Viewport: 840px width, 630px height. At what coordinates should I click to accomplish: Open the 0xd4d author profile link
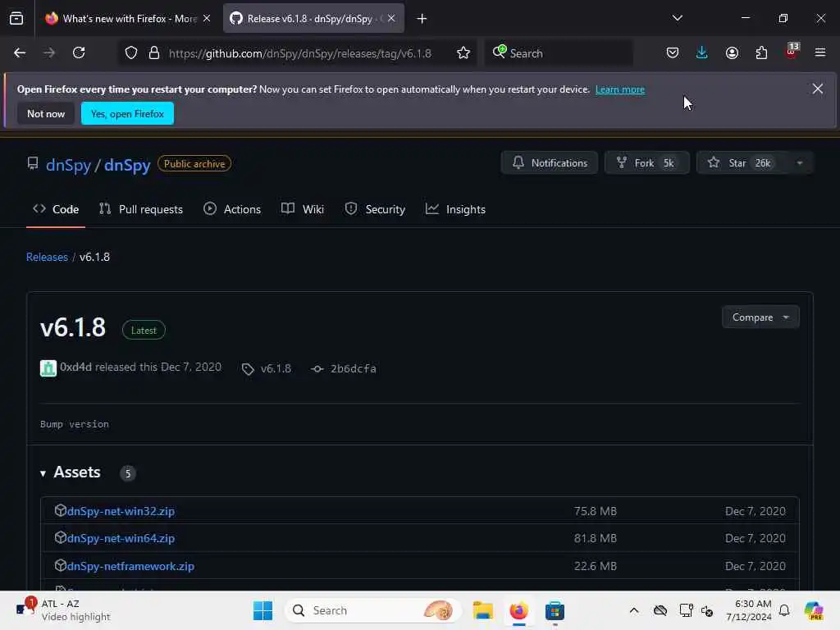coord(75,367)
